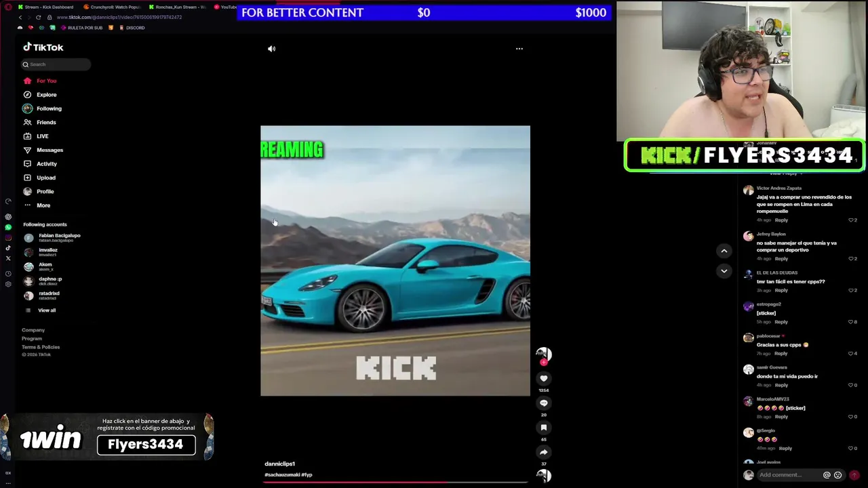Insert an emoji in the comment box

837,475
